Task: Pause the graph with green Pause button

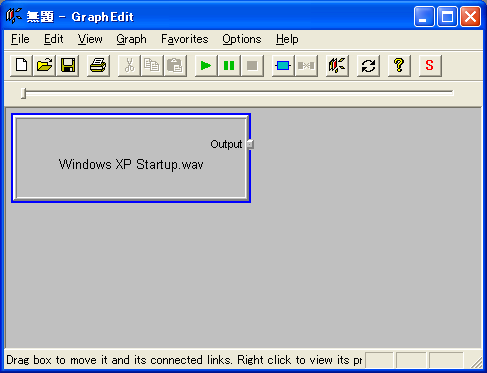Action: [229, 65]
